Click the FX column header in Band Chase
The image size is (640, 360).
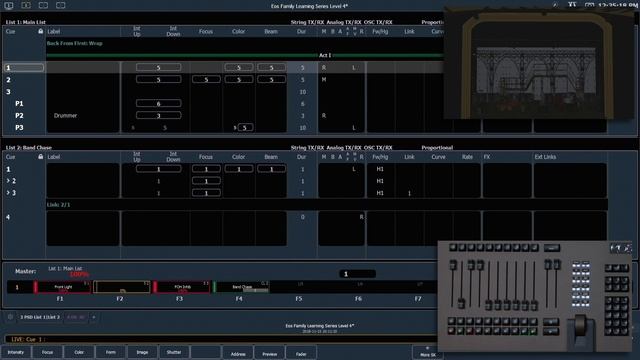(x=487, y=157)
